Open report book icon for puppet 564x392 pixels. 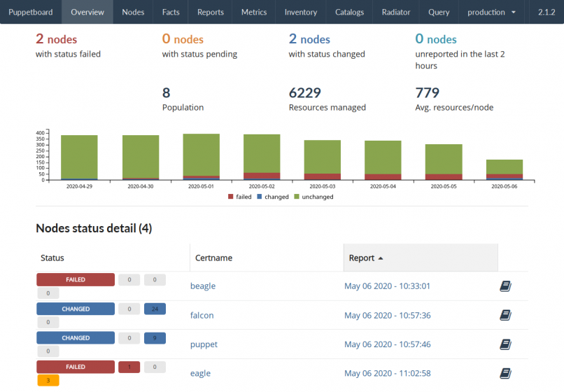pyautogui.click(x=506, y=344)
